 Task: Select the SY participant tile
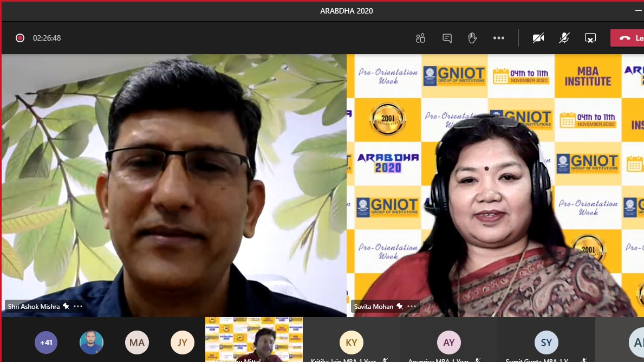pos(546,342)
